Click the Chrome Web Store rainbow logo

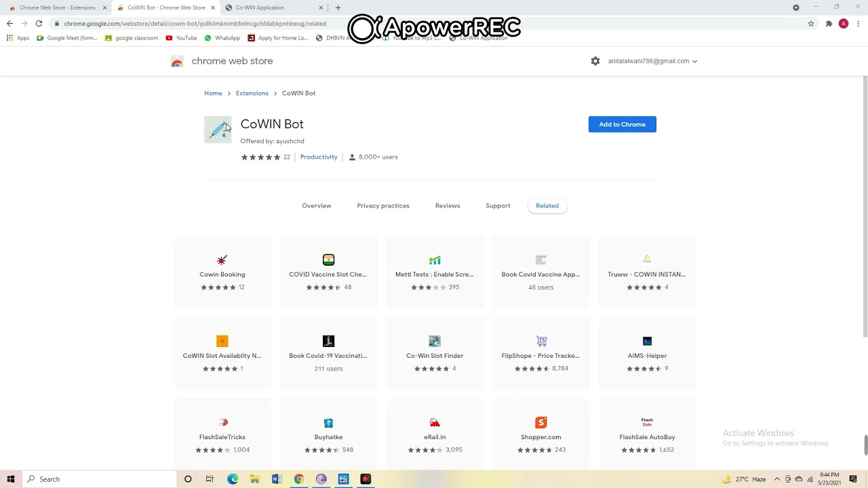coord(177,62)
